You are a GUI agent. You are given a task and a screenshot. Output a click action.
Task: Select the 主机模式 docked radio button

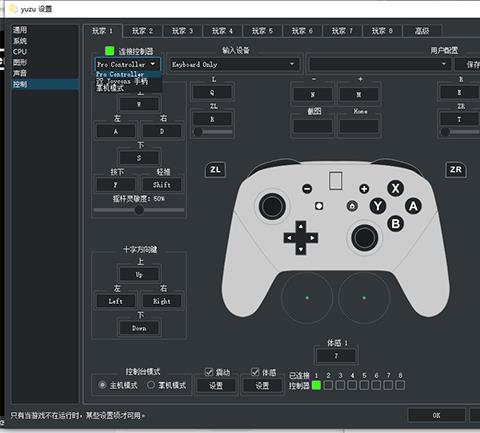[x=103, y=385]
